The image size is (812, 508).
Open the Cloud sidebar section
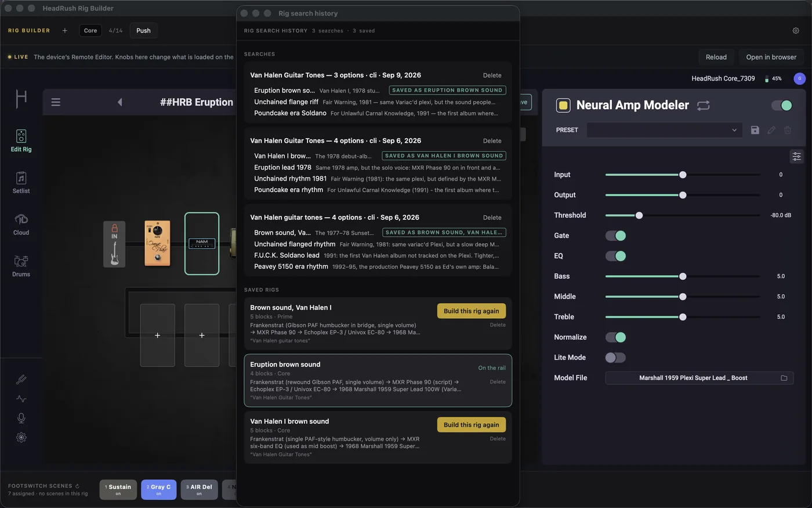coord(21,225)
